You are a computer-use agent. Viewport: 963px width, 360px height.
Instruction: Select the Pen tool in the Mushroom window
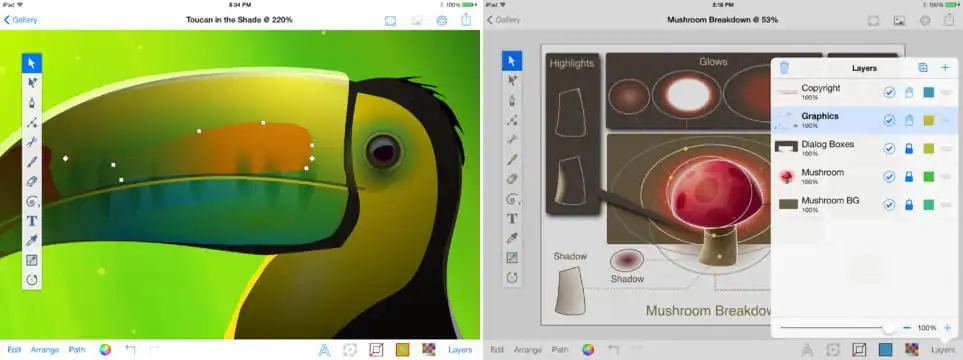click(x=512, y=100)
